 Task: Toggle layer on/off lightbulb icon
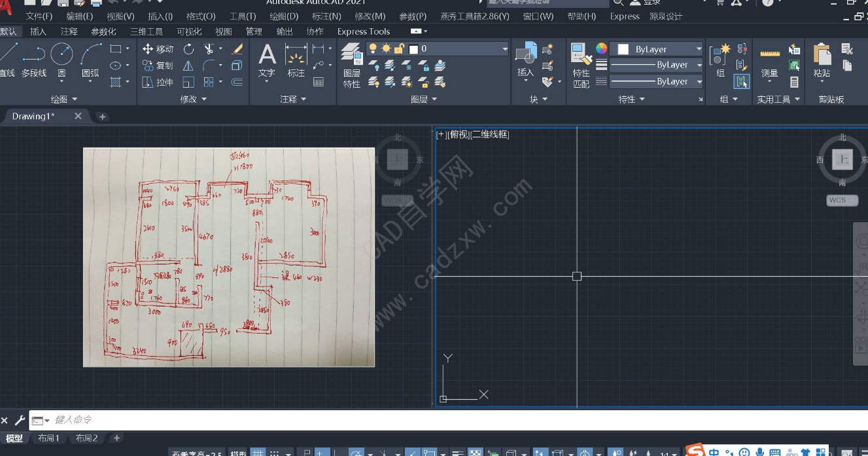pyautogui.click(x=373, y=49)
